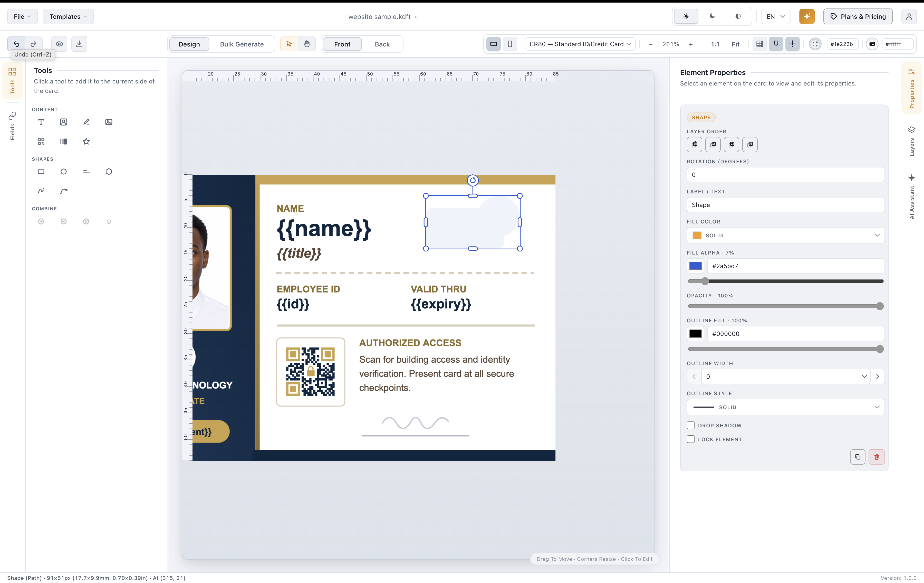Viewport: 924px width, 583px height.
Task: Zoom in with the plus button
Action: point(691,44)
